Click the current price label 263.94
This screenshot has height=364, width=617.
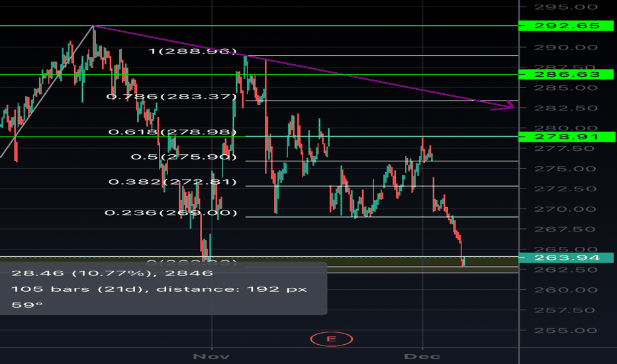tap(566, 257)
